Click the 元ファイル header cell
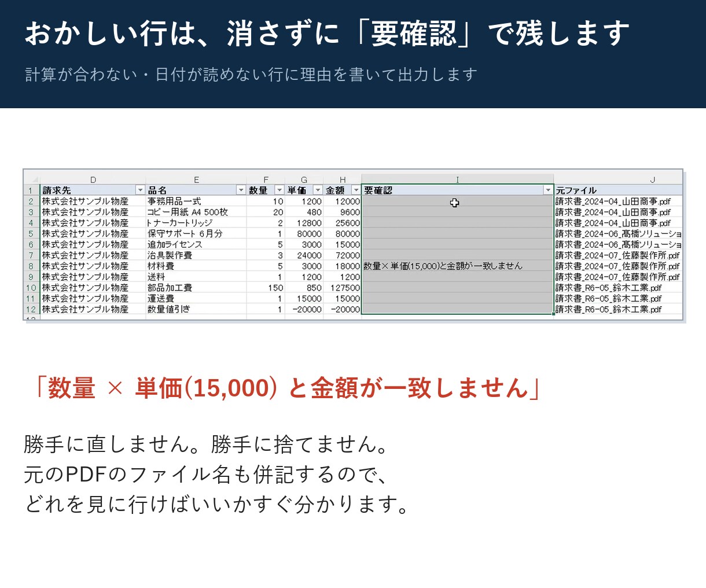The width and height of the screenshot is (706, 588). (x=618, y=190)
